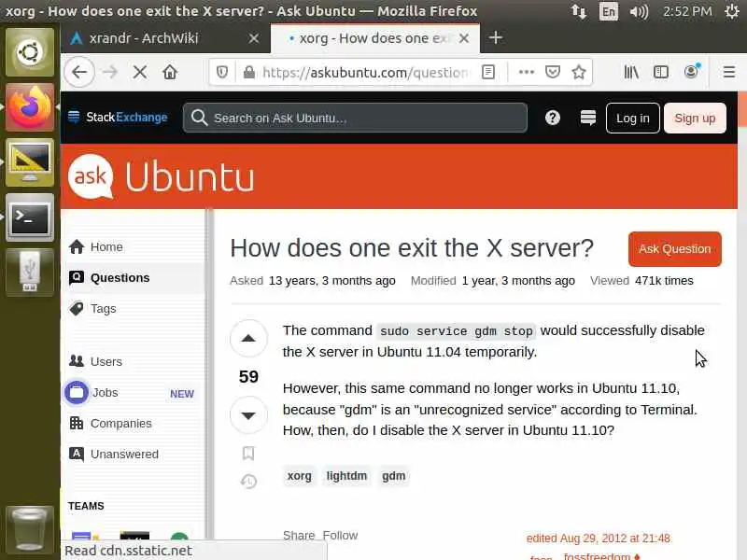Click the Search on Ask Ubuntu box
747x560 pixels.
[x=355, y=118]
